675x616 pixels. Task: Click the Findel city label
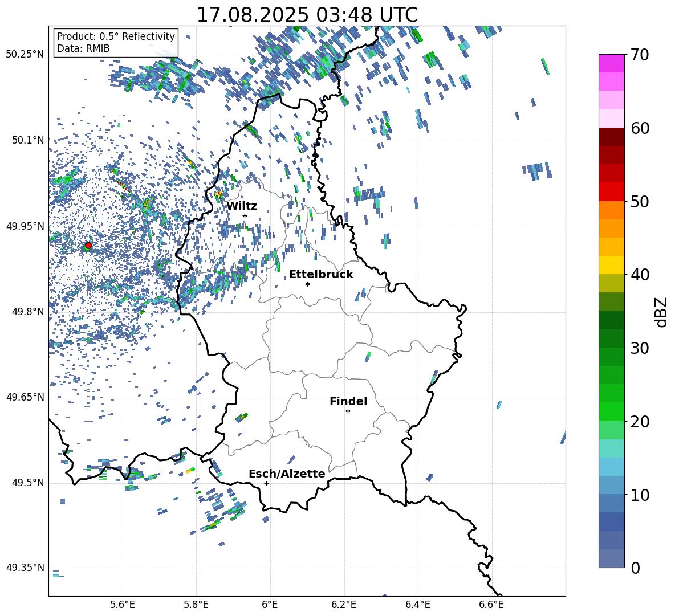(348, 402)
